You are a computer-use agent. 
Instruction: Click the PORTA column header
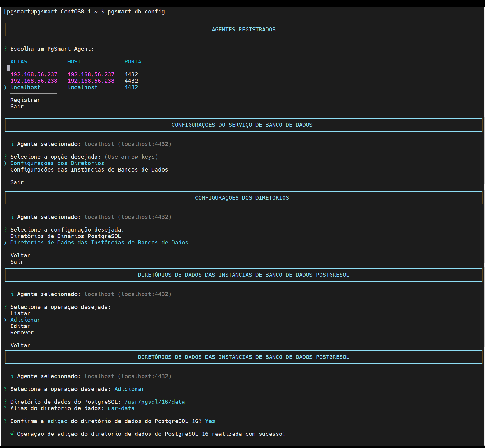tap(133, 62)
